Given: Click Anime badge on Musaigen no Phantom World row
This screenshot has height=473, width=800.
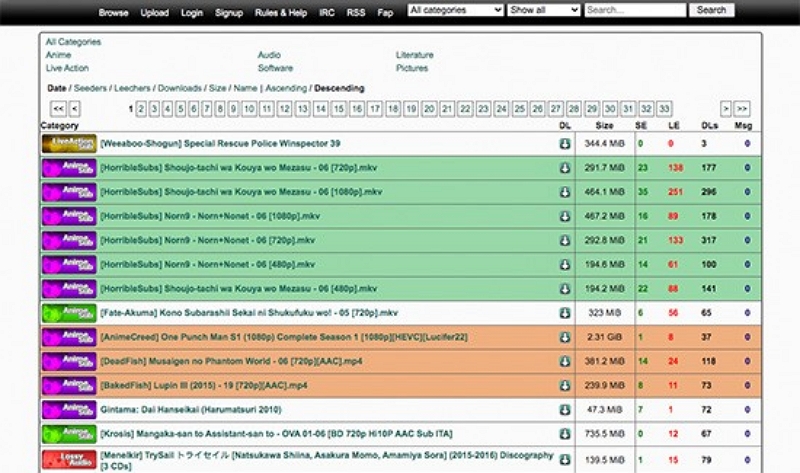Looking at the screenshot, I should coord(69,361).
